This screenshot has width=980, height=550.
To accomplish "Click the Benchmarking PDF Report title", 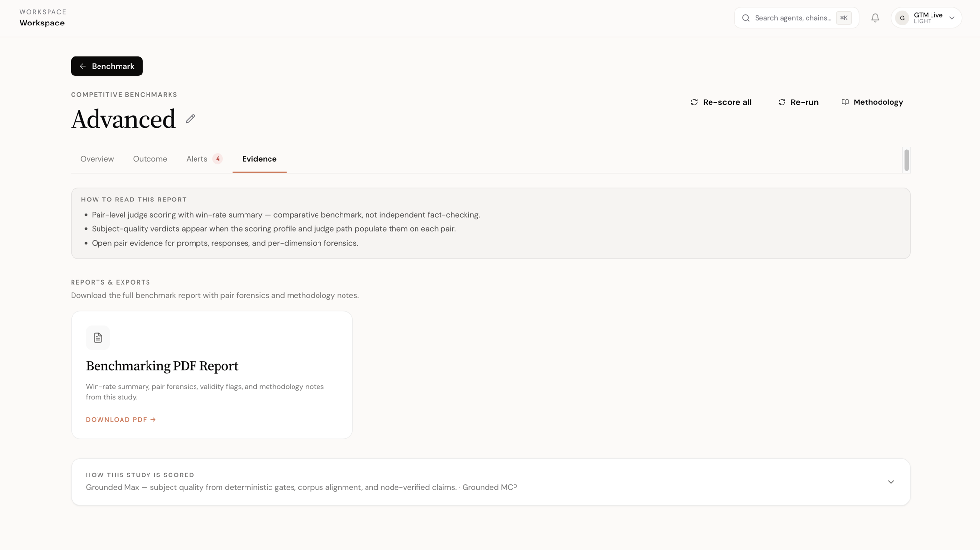I will pos(162,366).
